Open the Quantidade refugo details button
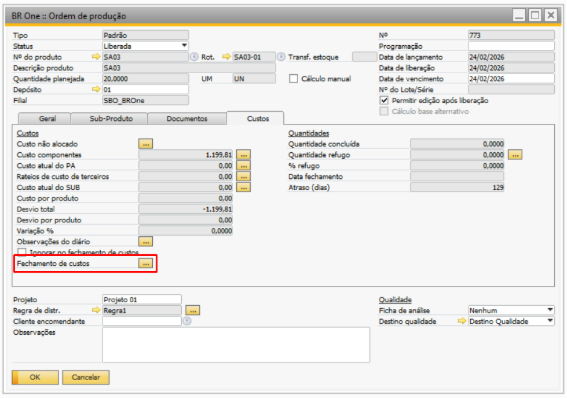This screenshot has width=567, height=399. pyautogui.click(x=515, y=155)
